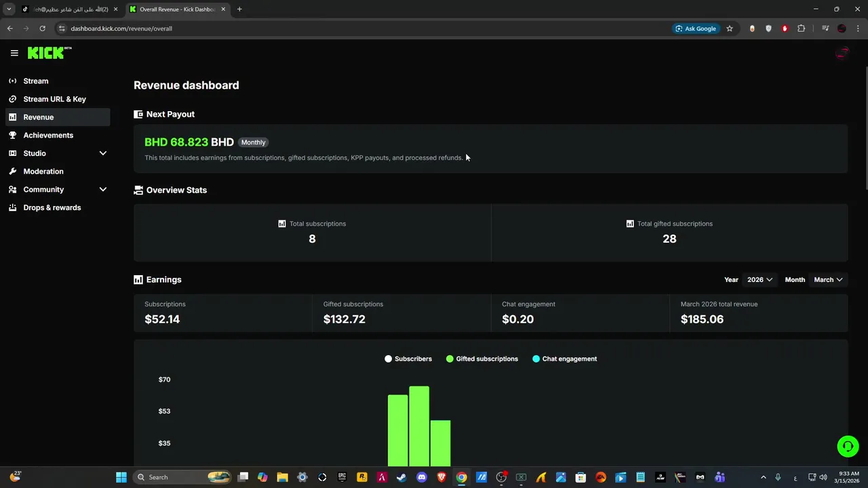Open the media controls icon

point(825,28)
